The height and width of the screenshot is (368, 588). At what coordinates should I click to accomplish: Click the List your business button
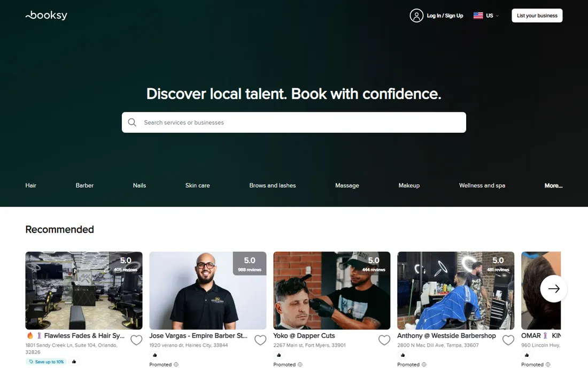(537, 16)
